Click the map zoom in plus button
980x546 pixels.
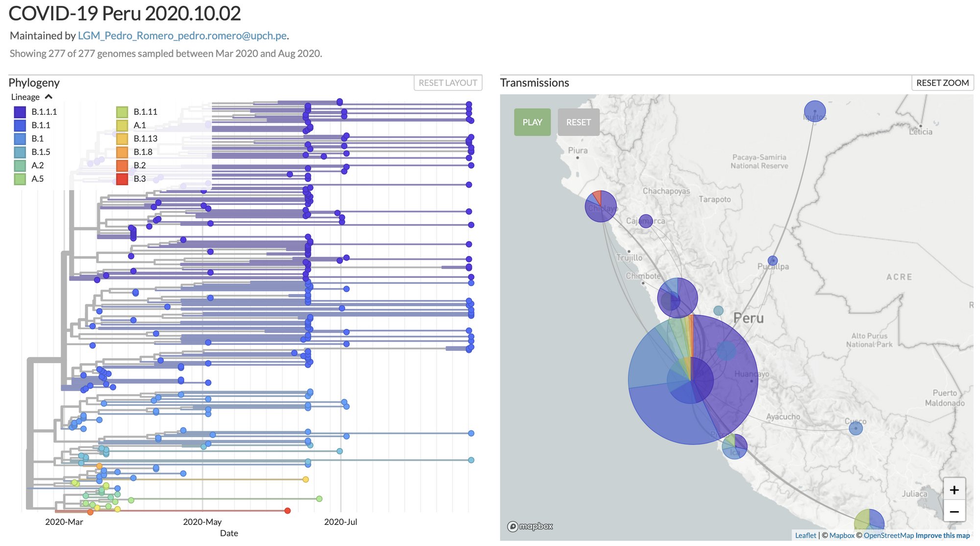pyautogui.click(x=954, y=490)
